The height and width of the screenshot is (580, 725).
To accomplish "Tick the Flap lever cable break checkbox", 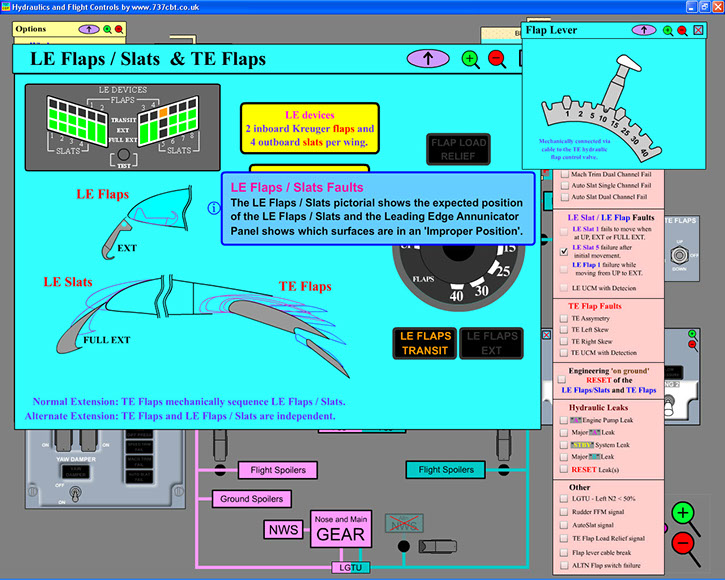I will point(562,553).
